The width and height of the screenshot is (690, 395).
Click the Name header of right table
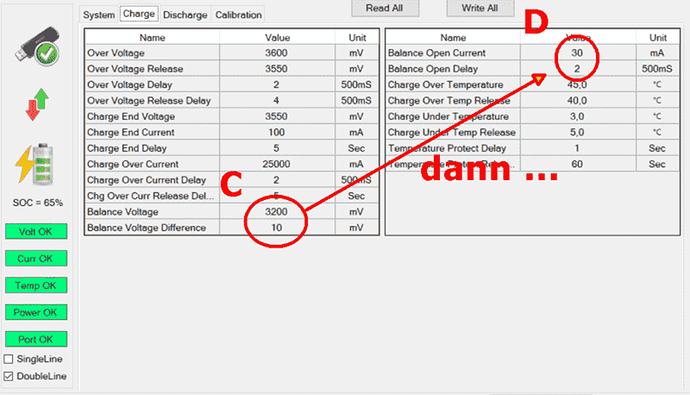pyautogui.click(x=453, y=37)
